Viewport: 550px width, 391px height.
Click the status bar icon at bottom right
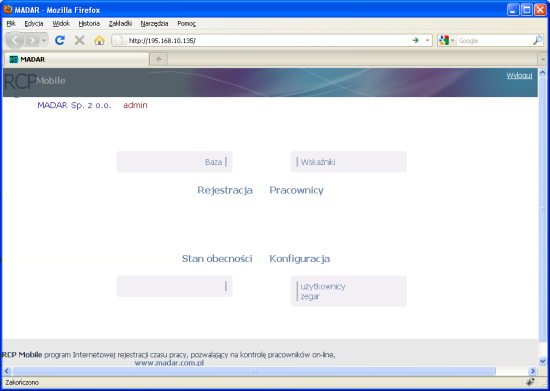pyautogui.click(x=530, y=382)
